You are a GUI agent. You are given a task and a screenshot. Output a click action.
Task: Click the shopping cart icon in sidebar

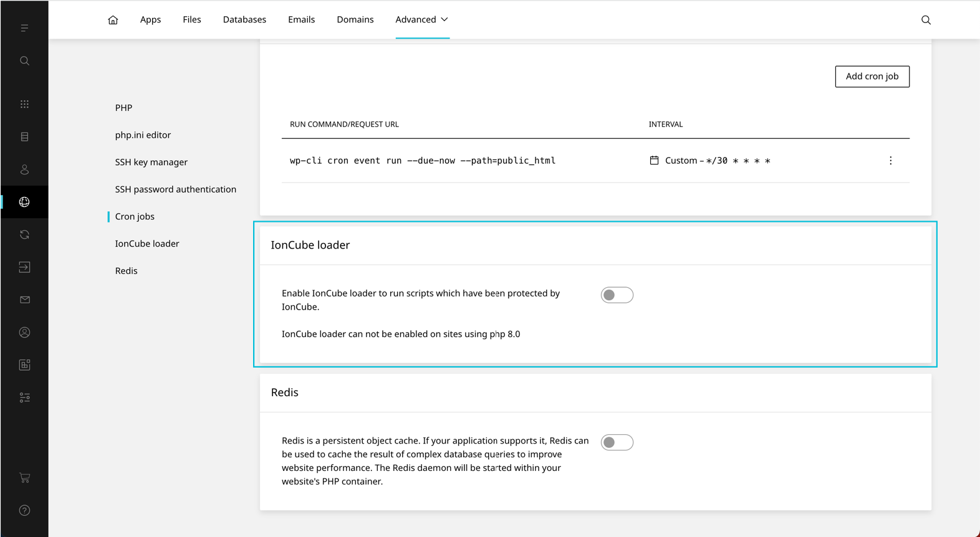[x=24, y=478]
